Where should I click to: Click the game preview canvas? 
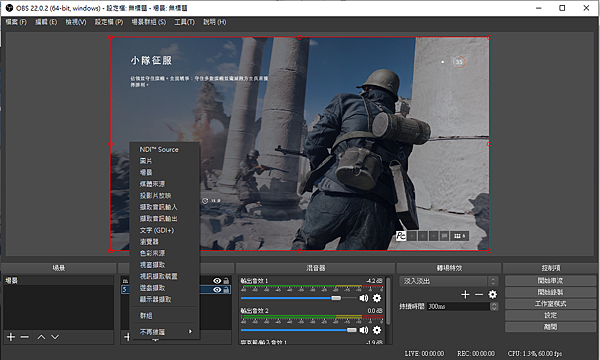(x=300, y=144)
